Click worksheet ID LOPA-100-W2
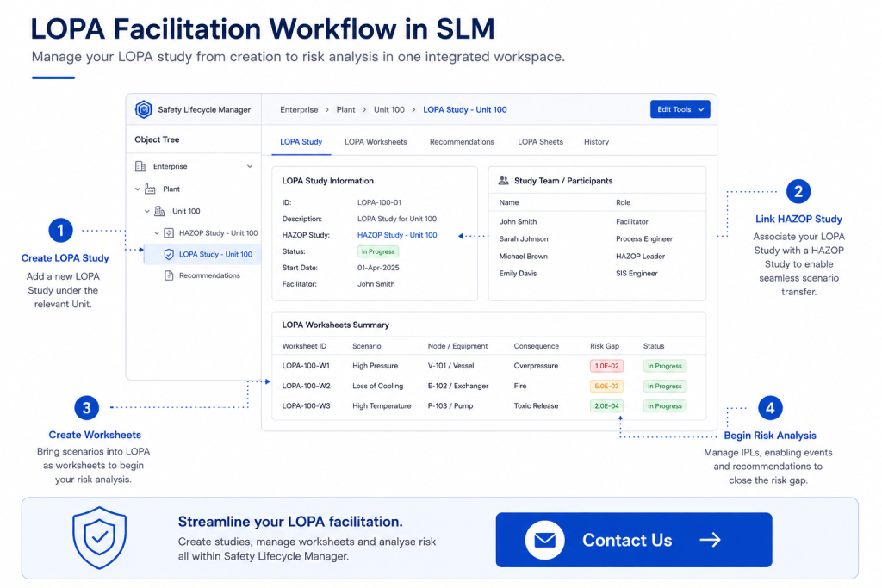 306,386
